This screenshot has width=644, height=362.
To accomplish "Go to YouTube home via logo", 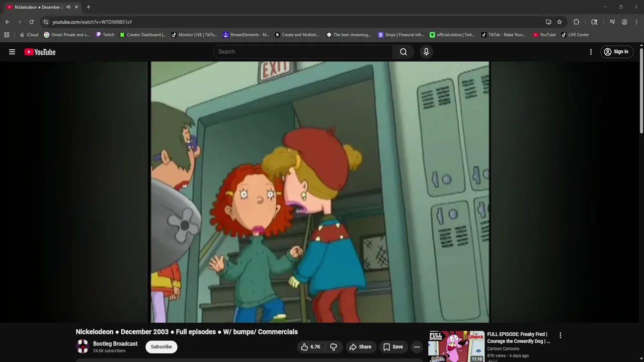I will pyautogui.click(x=40, y=52).
